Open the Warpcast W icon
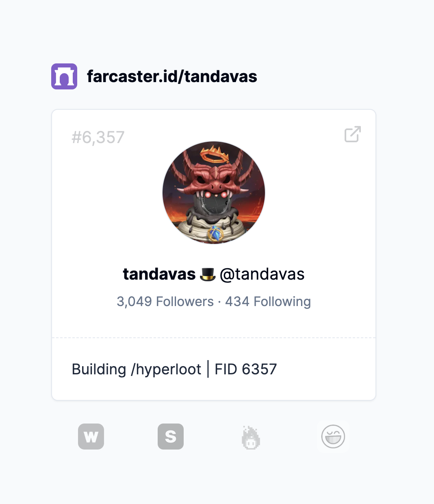The image size is (434, 504). click(91, 437)
